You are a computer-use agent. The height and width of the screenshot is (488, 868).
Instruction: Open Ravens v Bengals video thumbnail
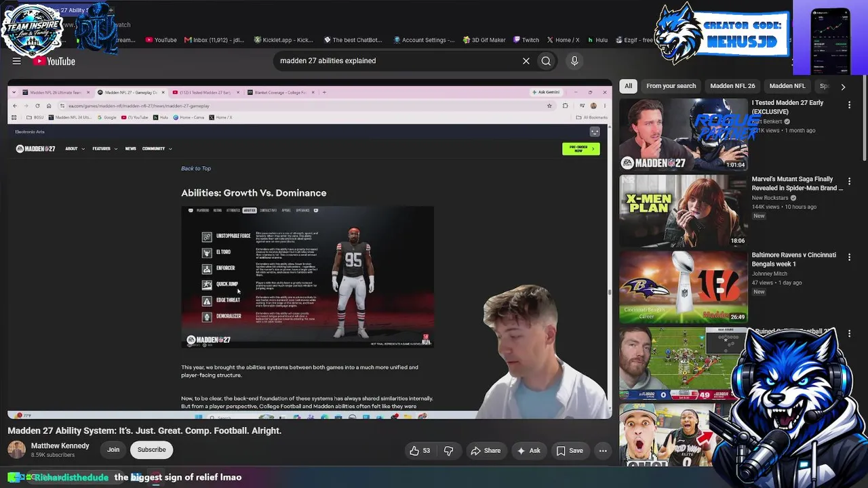click(x=683, y=287)
